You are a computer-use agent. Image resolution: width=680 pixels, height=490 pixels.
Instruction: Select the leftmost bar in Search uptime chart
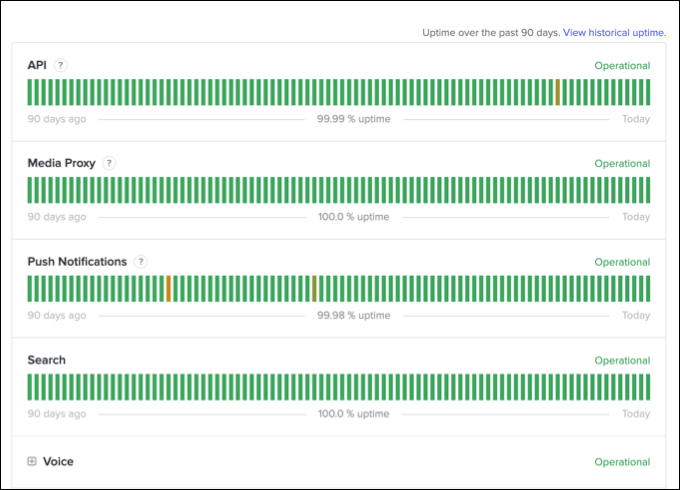click(30, 386)
